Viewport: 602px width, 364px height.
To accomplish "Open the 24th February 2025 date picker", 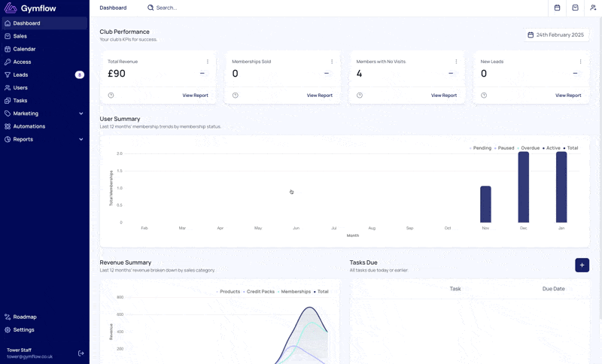I will (x=556, y=35).
